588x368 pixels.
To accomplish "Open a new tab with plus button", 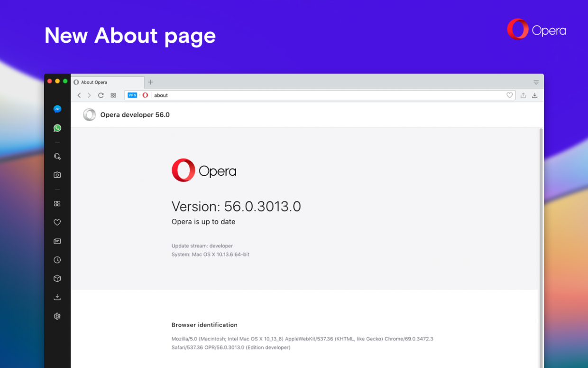I will pyautogui.click(x=150, y=82).
